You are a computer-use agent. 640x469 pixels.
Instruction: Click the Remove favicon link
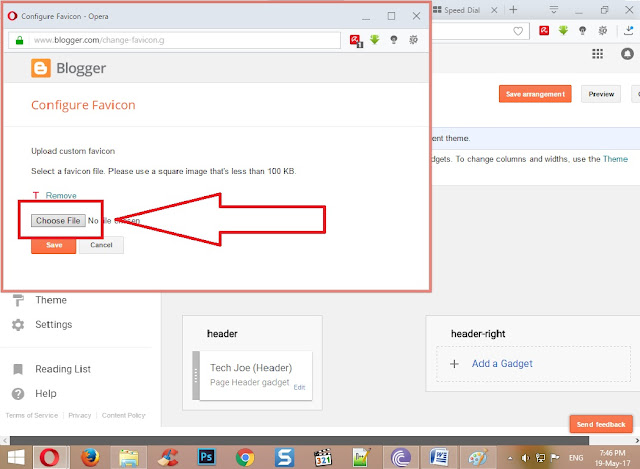[x=61, y=196]
